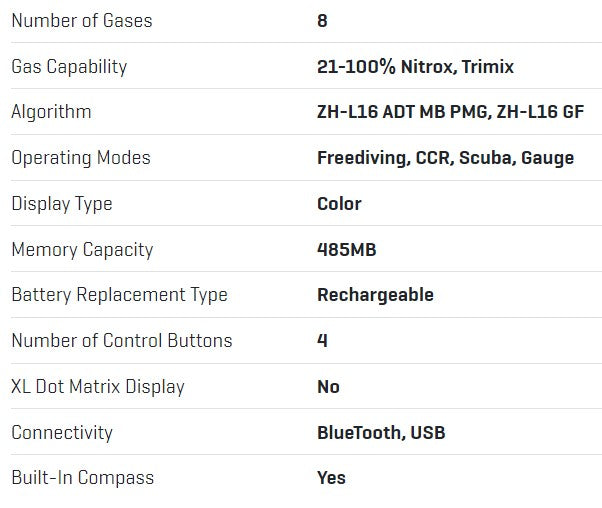Image resolution: width=602 pixels, height=508 pixels.
Task: Select the '485MB' memory value
Action: click(347, 249)
